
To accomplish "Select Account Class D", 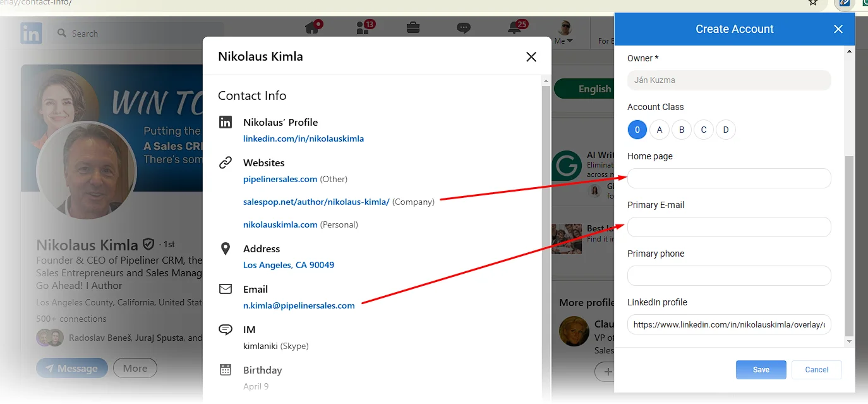I will 726,130.
